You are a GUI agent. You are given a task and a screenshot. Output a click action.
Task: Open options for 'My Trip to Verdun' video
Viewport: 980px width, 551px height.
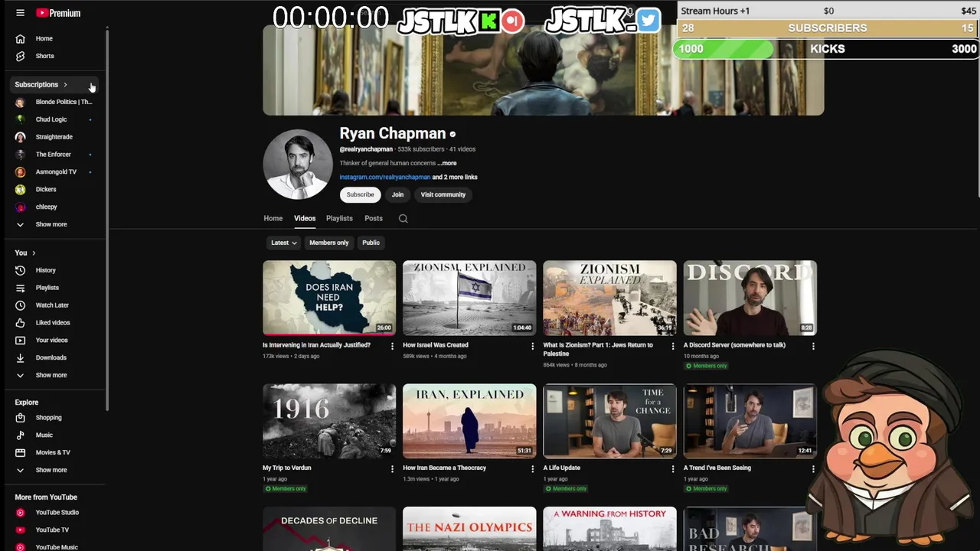point(392,468)
